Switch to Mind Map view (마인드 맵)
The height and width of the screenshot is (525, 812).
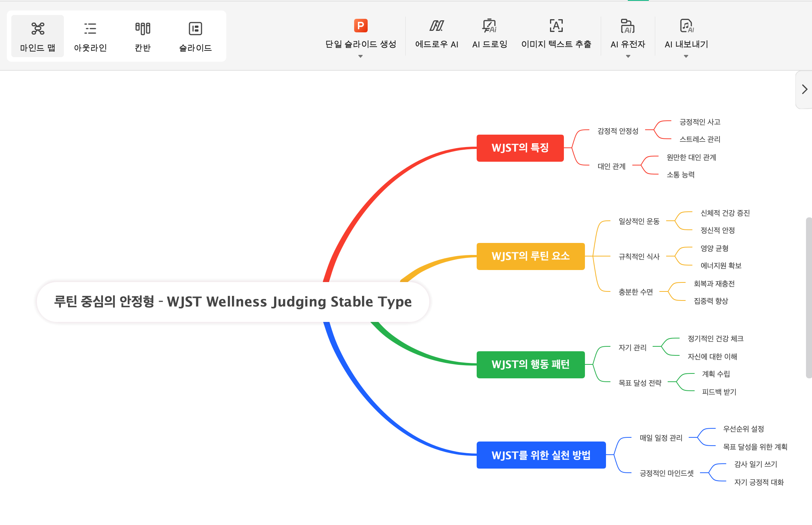(x=38, y=36)
